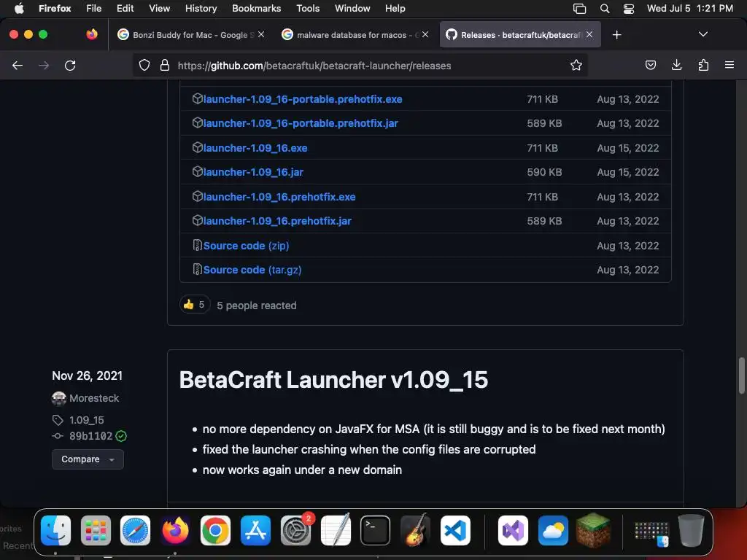Download Source code (zip)
The width and height of the screenshot is (747, 560).
[247, 246]
